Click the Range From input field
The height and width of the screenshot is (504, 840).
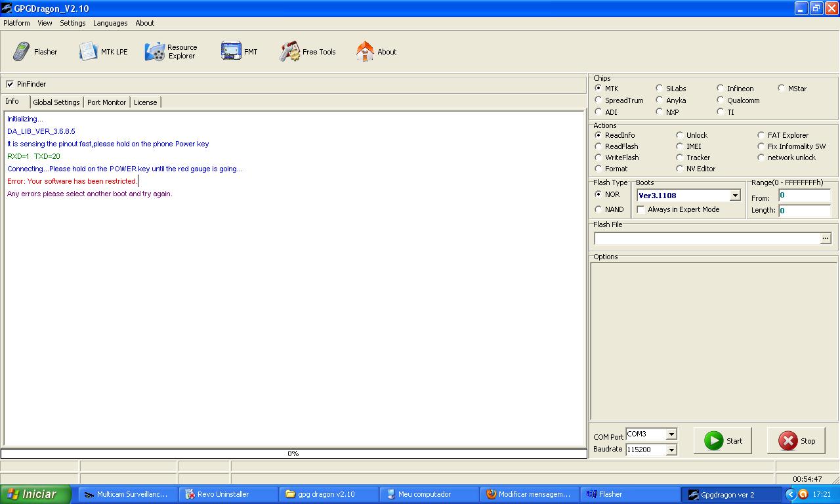click(804, 196)
